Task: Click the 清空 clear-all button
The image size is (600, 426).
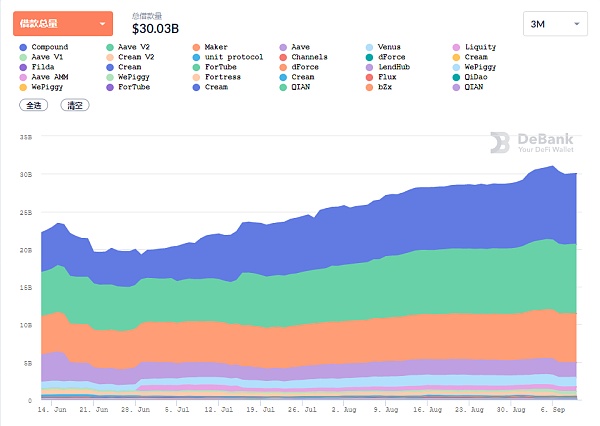Action: point(74,104)
